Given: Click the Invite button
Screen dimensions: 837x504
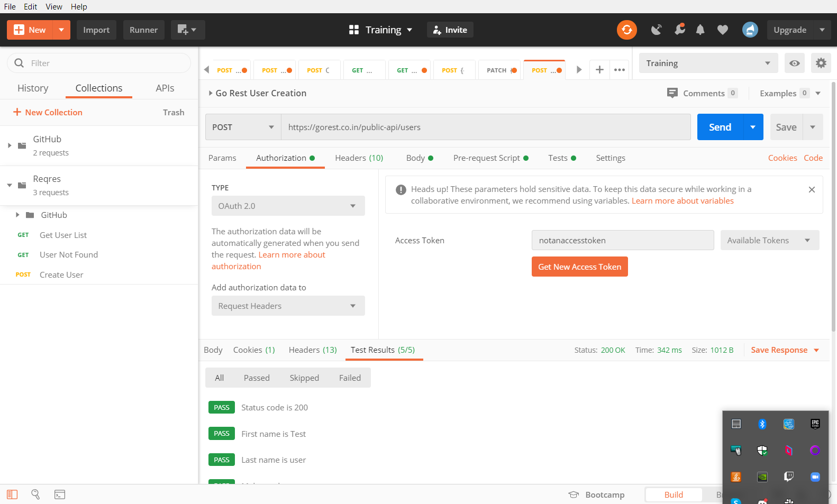Looking at the screenshot, I should (450, 30).
